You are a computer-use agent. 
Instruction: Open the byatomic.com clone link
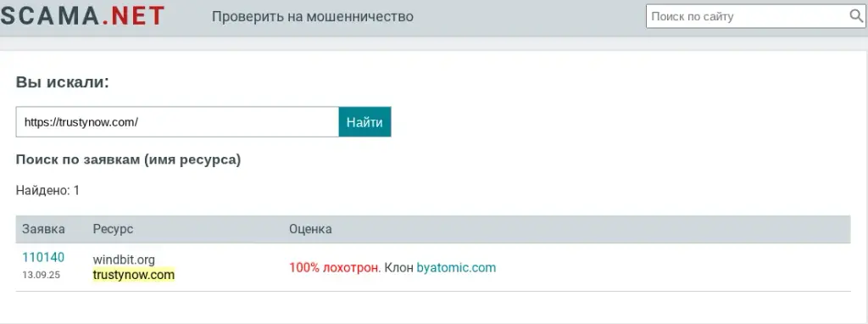(456, 268)
